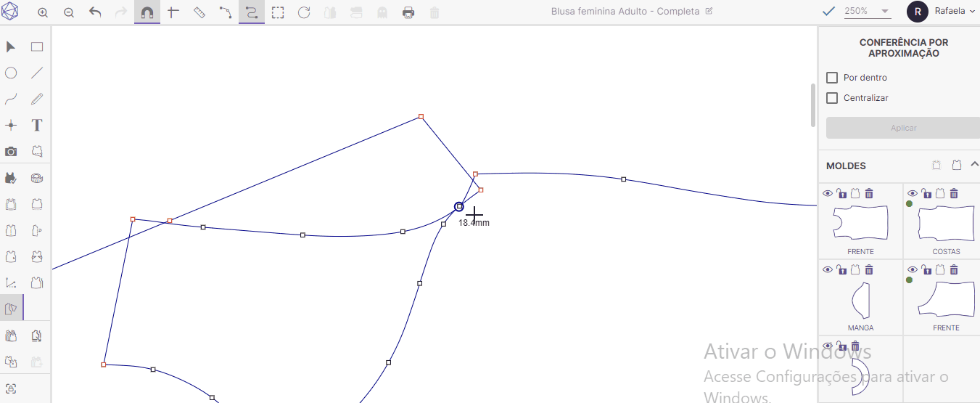Viewport: 980px width, 403px height.
Task: Collapse the MOLDES panel section
Action: 974,165
